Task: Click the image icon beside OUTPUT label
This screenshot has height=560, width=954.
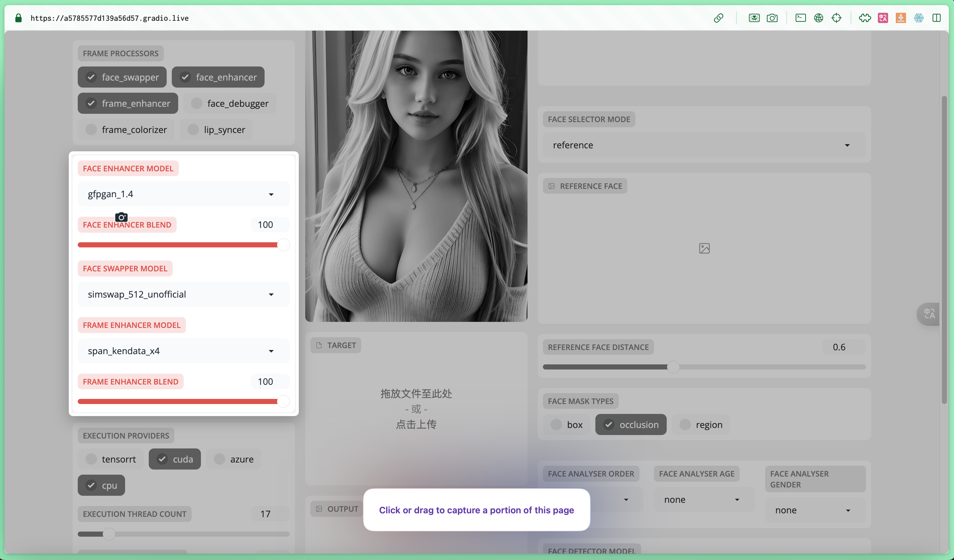Action: [319, 509]
